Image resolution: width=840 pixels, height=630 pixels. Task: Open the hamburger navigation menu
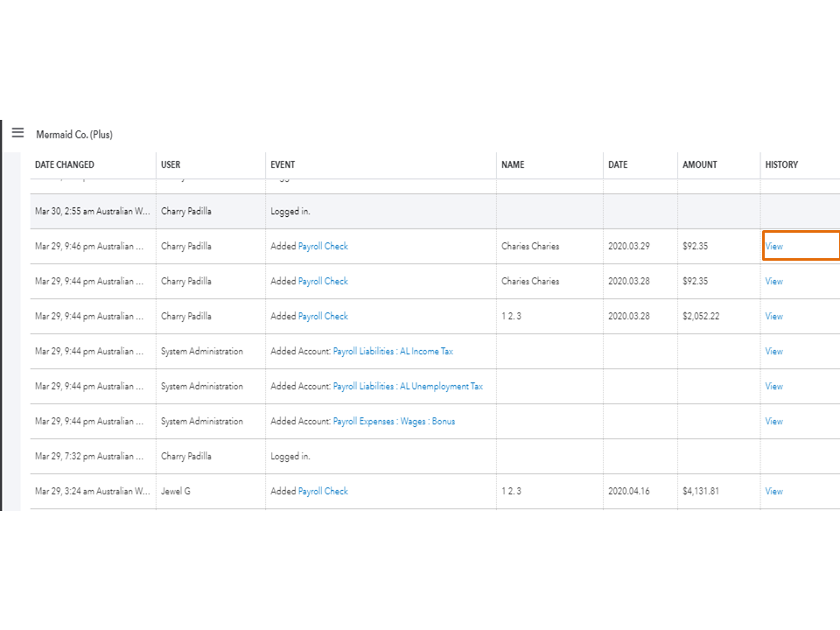click(x=17, y=133)
